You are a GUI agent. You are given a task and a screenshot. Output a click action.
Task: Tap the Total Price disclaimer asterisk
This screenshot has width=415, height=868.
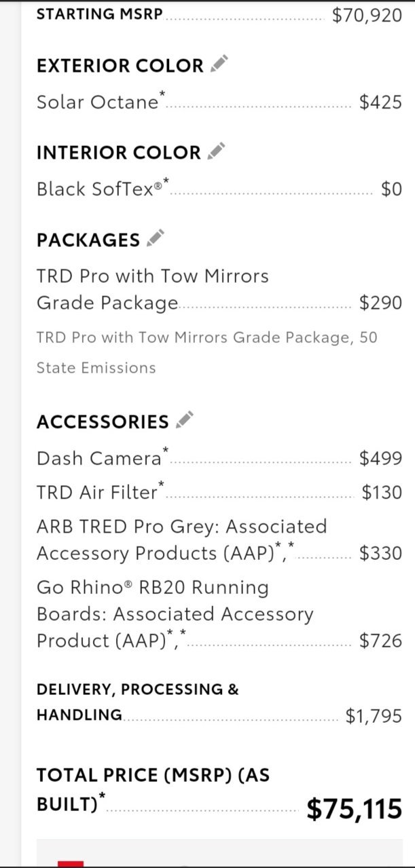click(x=103, y=795)
